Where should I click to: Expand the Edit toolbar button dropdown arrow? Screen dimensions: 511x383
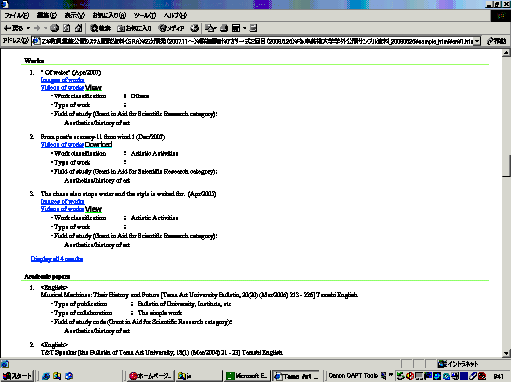tap(244, 28)
